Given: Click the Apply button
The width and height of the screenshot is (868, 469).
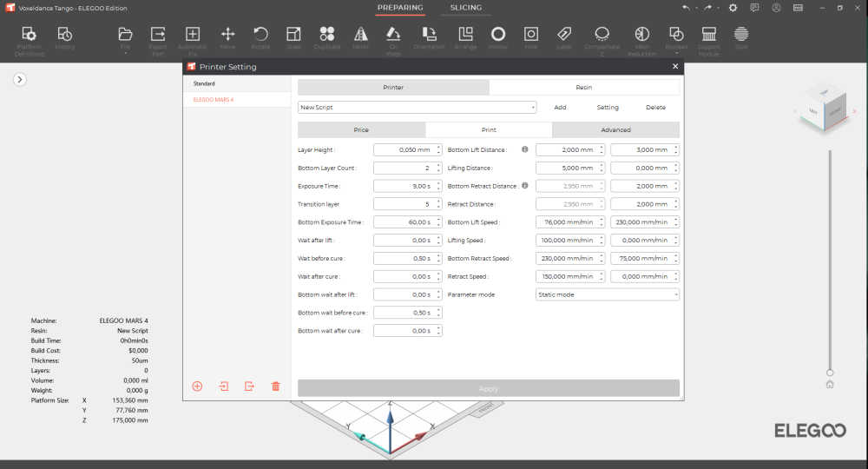Looking at the screenshot, I should click(489, 389).
